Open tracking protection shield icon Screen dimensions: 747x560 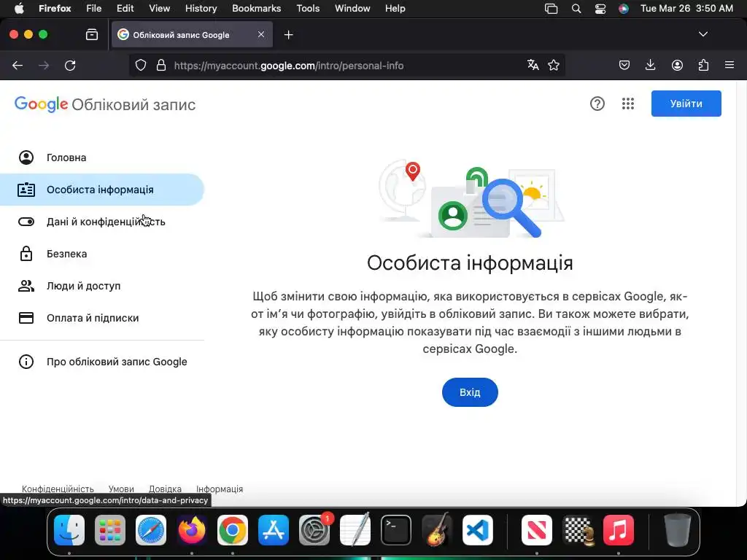[x=141, y=65]
